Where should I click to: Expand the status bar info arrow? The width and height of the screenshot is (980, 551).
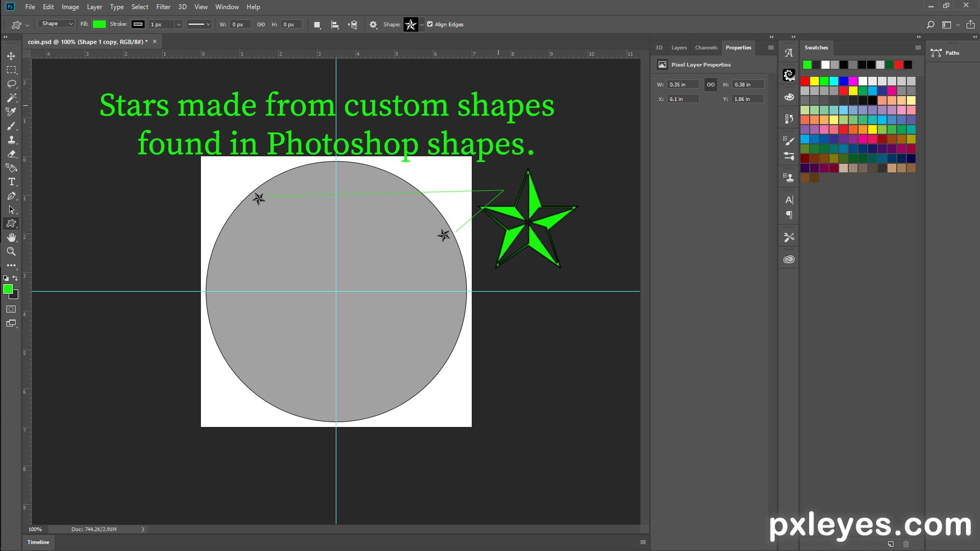(143, 530)
